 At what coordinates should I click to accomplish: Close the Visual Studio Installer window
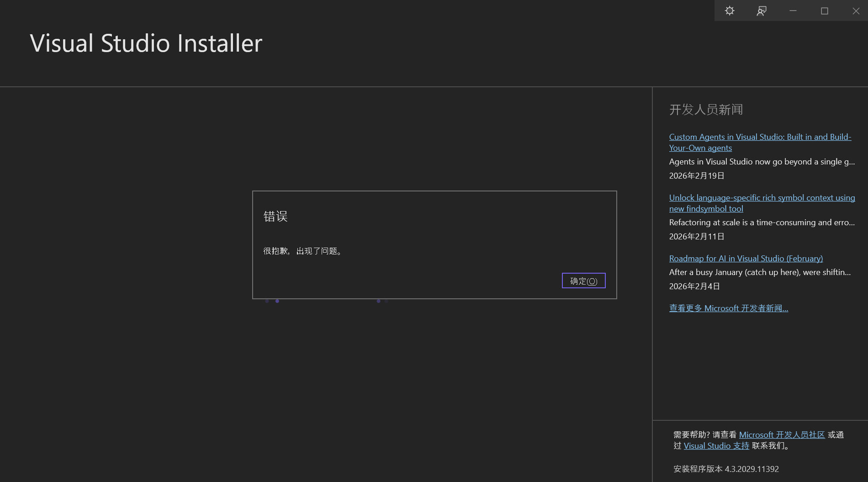tap(856, 11)
